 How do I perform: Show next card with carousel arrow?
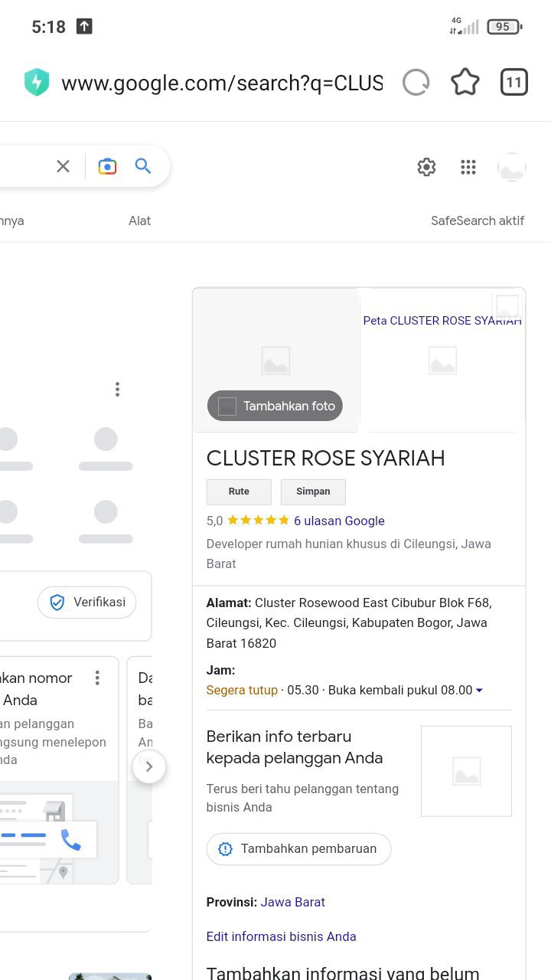tap(149, 766)
